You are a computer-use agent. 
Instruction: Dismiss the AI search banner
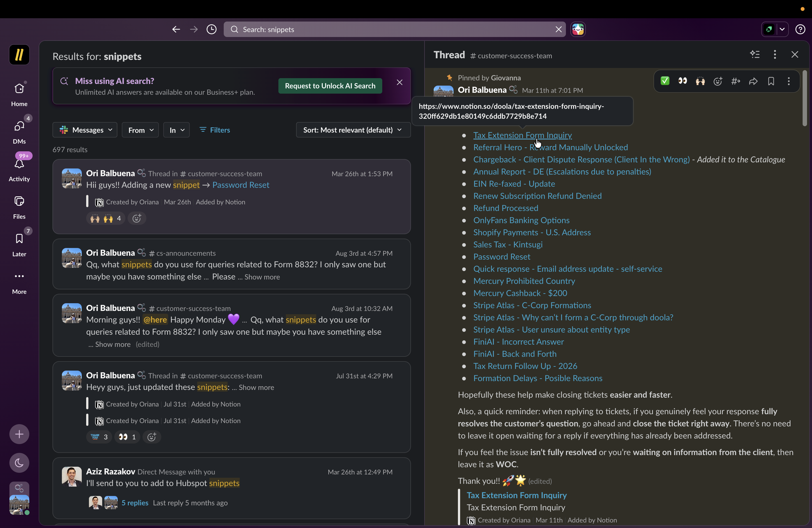point(400,82)
